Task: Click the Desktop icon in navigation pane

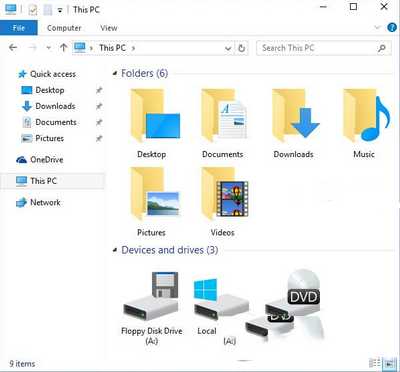Action: (x=26, y=90)
